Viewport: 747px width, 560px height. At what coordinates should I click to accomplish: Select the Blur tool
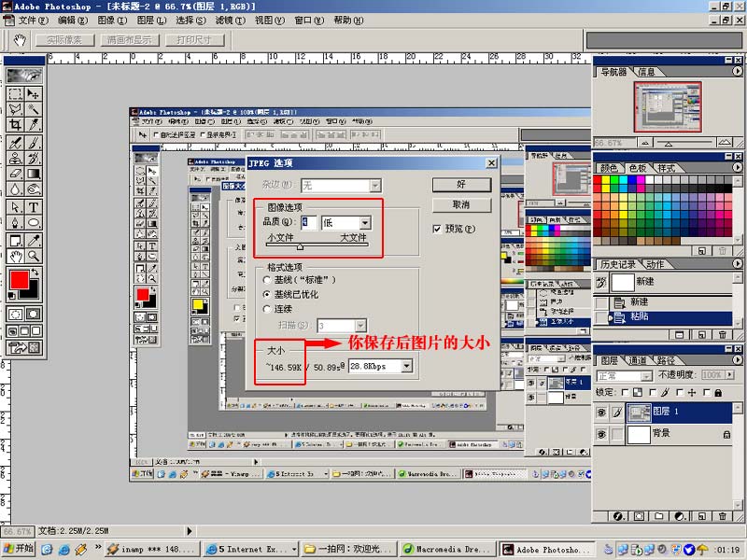(15, 189)
